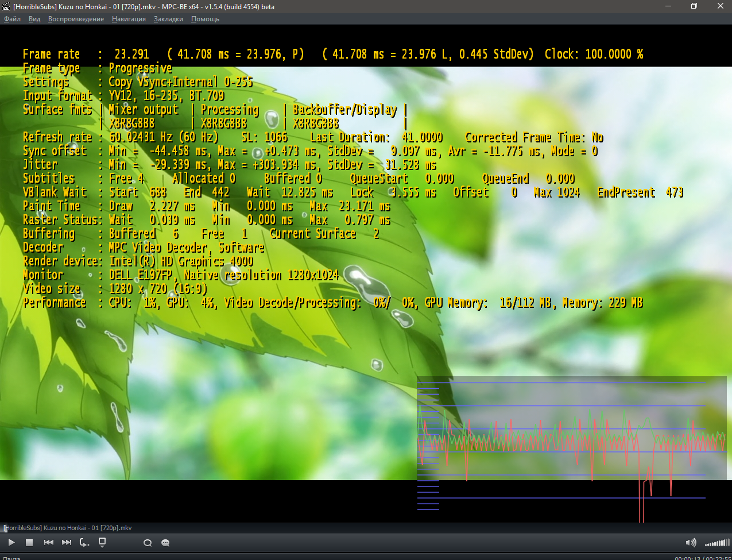Start playback with the Play button
The width and height of the screenshot is (732, 560).
click(x=11, y=542)
